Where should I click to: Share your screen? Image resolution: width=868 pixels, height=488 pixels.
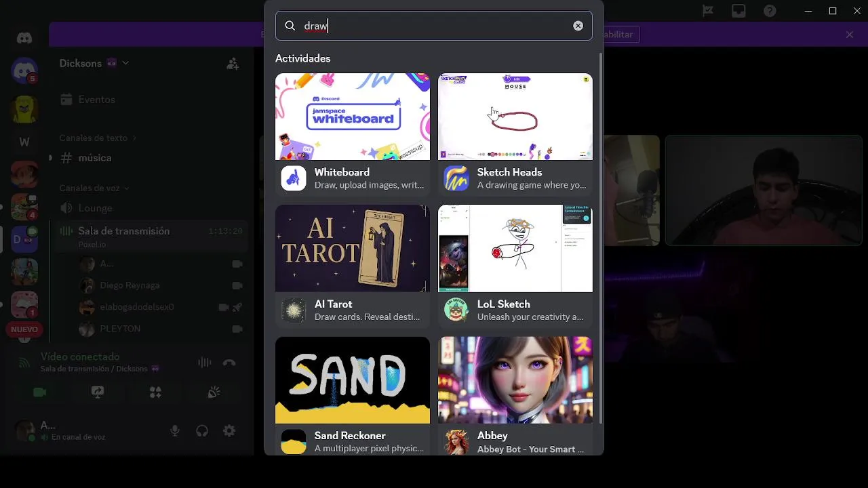98,392
